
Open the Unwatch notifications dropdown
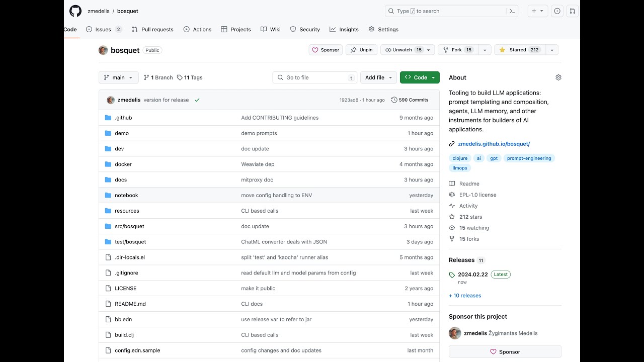pyautogui.click(x=408, y=50)
